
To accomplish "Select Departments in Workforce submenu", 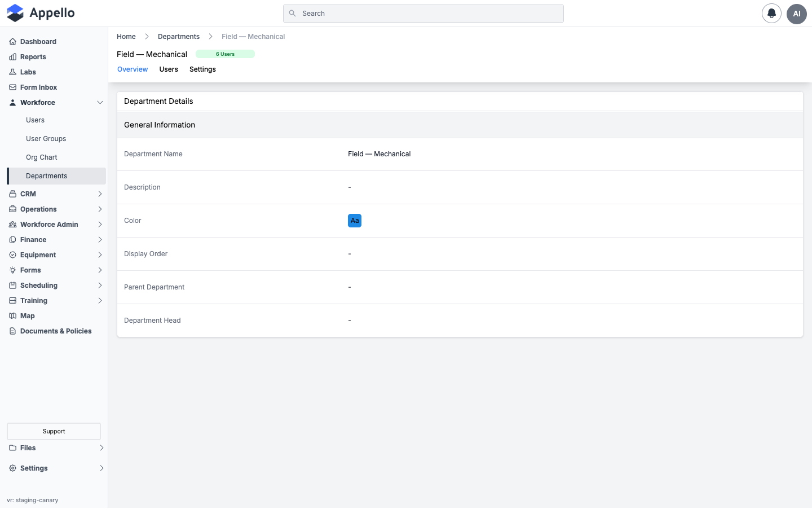I will [x=56, y=176].
